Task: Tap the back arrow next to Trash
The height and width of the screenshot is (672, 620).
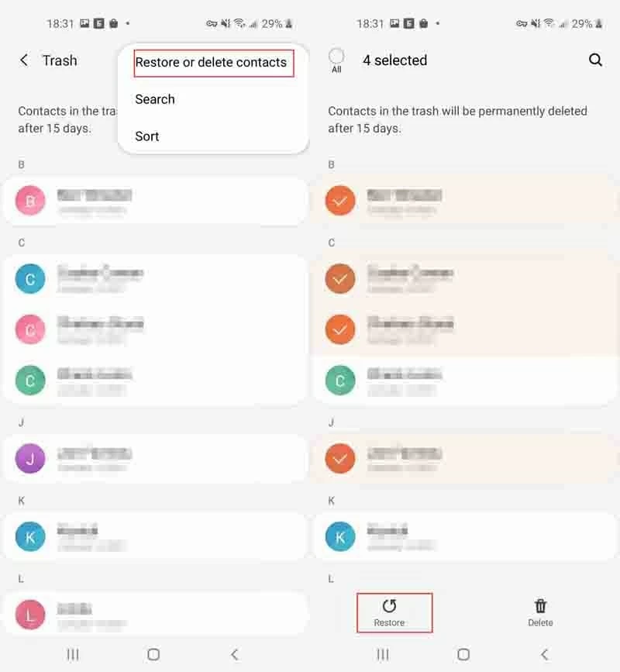Action: point(24,60)
